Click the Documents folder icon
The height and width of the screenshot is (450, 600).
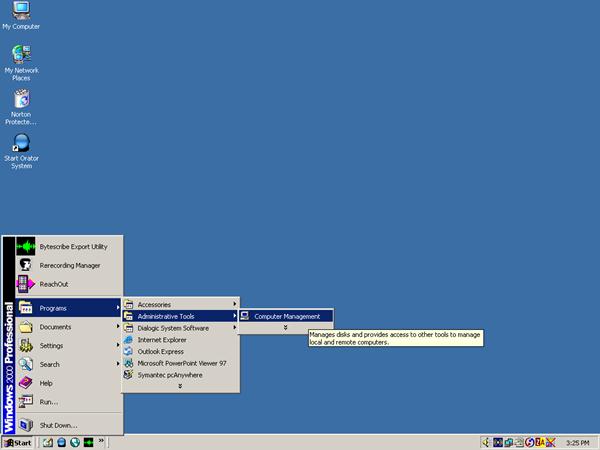click(26, 327)
